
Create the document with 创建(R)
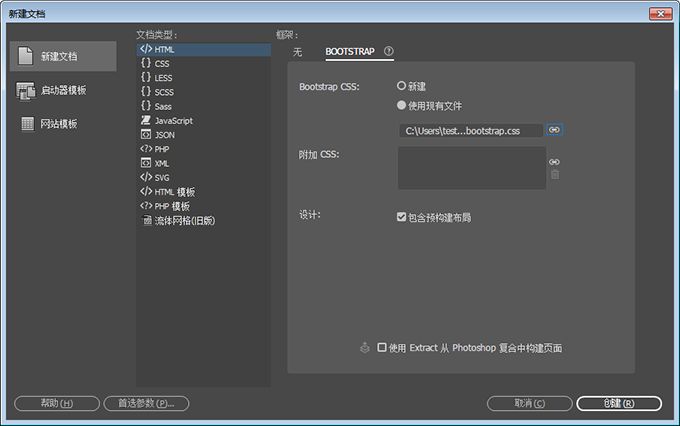click(x=619, y=403)
